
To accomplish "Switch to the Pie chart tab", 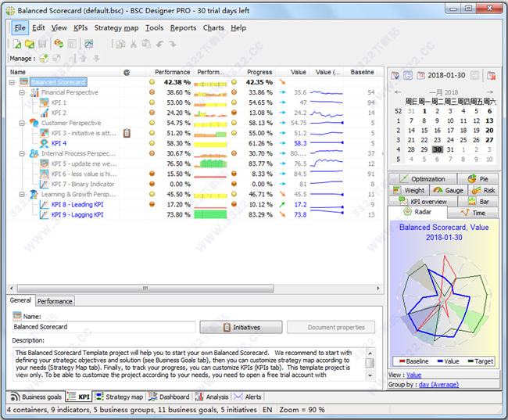I will [x=478, y=179].
